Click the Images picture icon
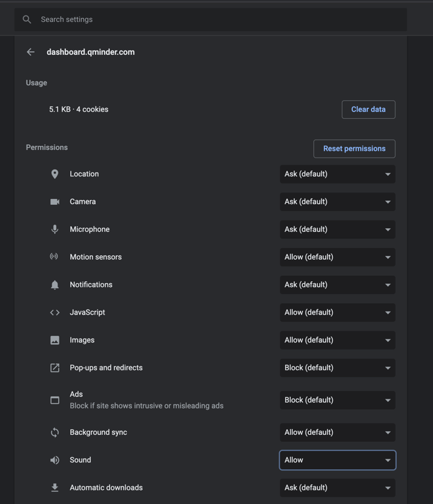The width and height of the screenshot is (433, 504). point(55,340)
